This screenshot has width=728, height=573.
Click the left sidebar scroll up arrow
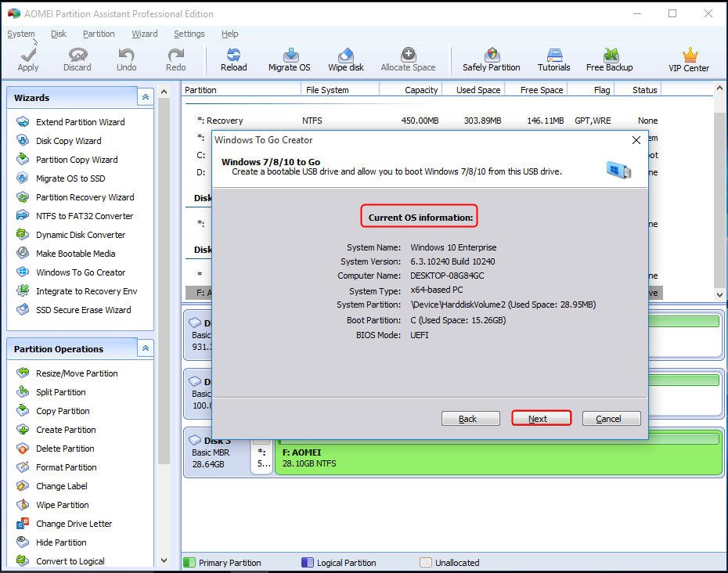164,92
